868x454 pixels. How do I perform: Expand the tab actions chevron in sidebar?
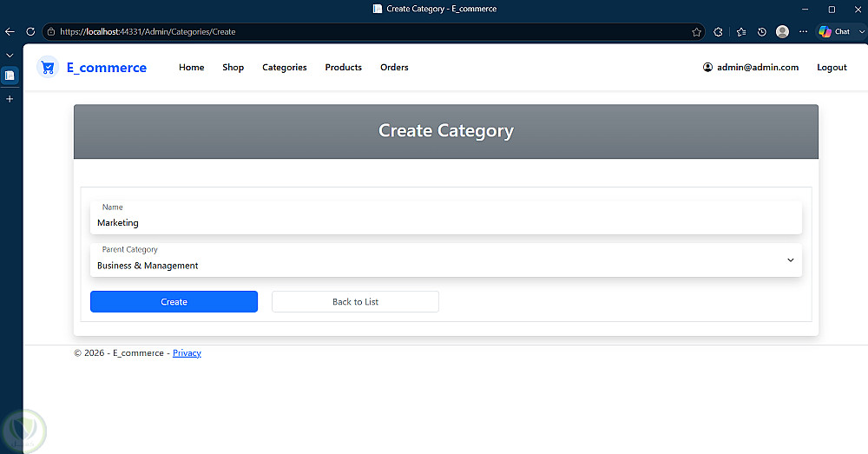[10, 56]
